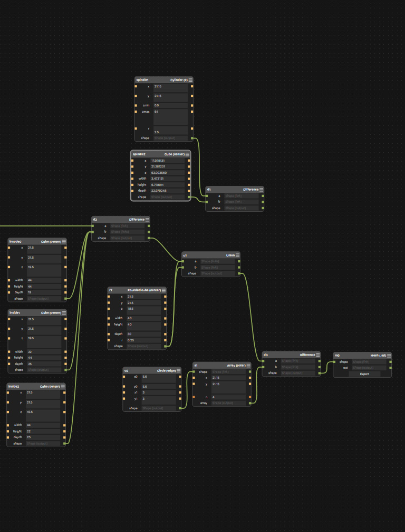
Task: Open the d1 Difference node menu icon
Action: coord(261,190)
